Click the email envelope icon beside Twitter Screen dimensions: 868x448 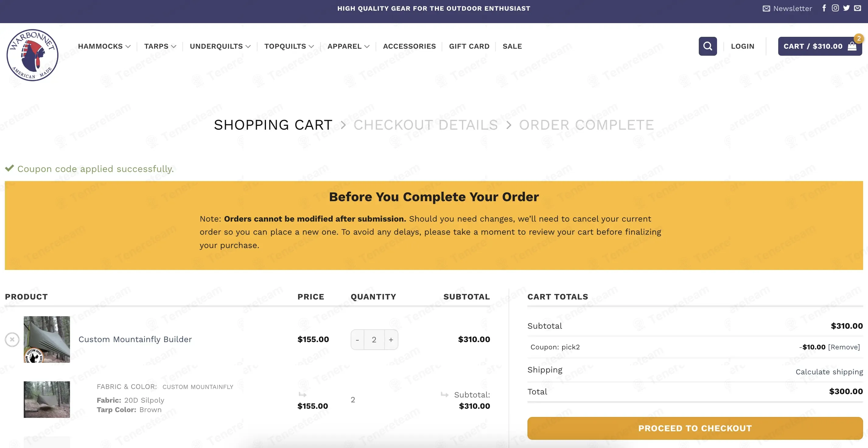tap(858, 8)
